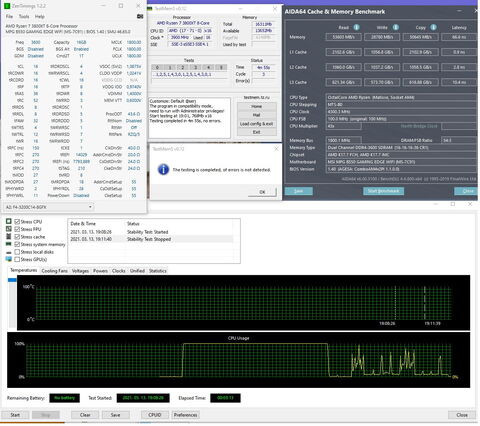Enable the Stress local disks checkbox

(x=17, y=252)
